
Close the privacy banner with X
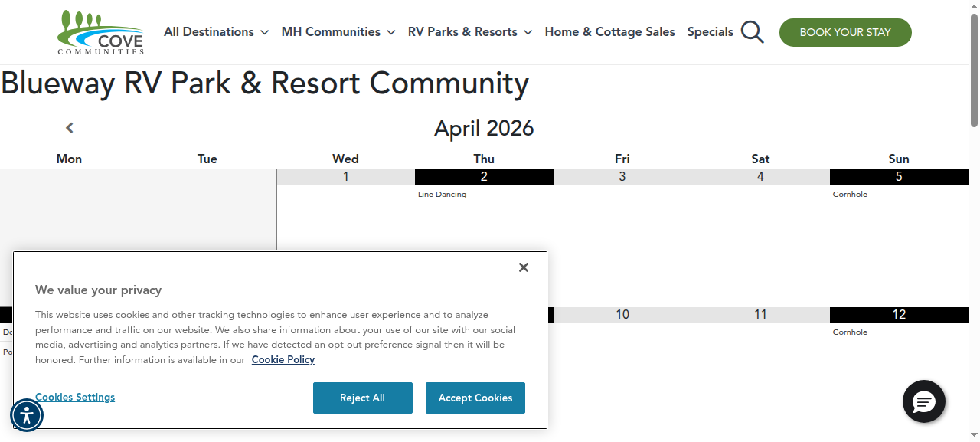pyautogui.click(x=524, y=267)
